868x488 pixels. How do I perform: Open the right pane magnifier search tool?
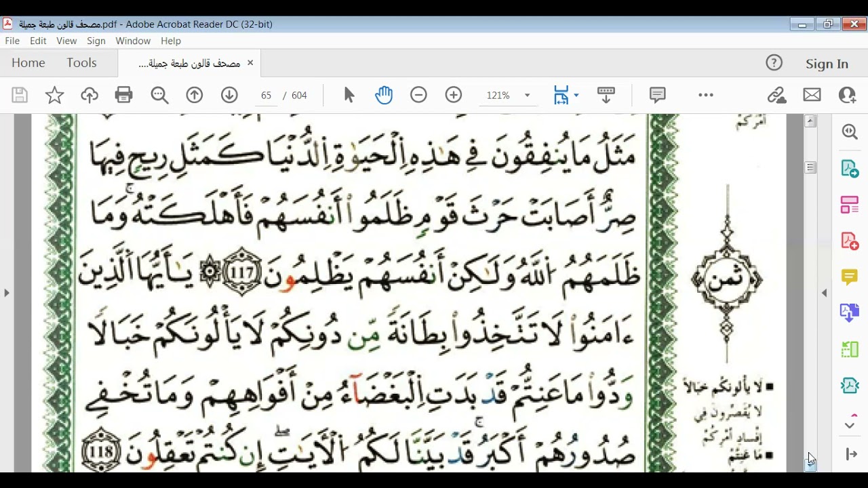point(850,131)
